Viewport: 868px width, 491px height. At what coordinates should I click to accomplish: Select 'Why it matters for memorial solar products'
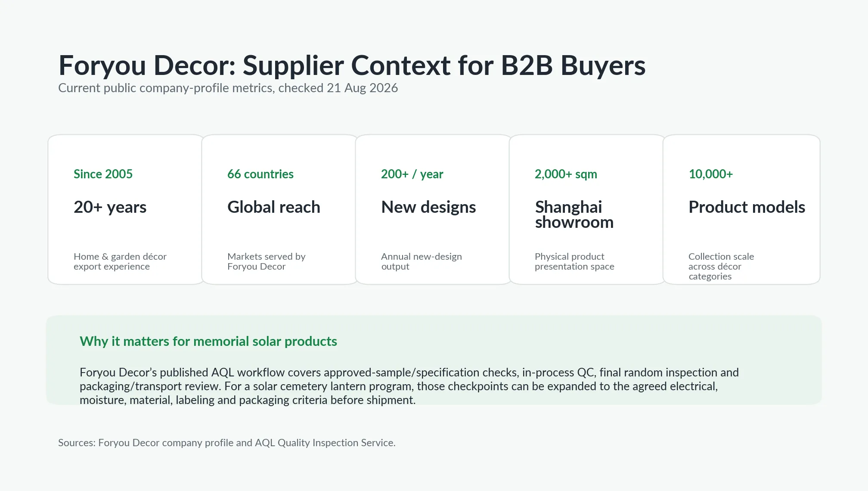pyautogui.click(x=208, y=341)
